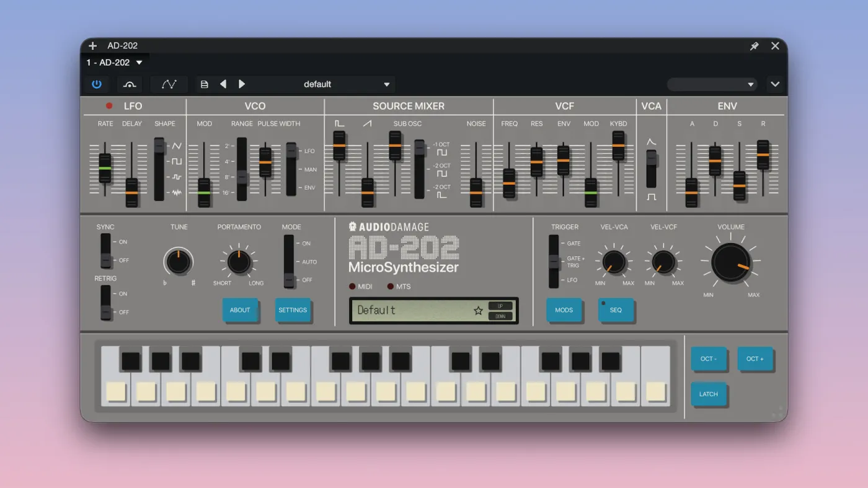Go to previous preset arrow
Image resolution: width=868 pixels, height=488 pixels.
tap(223, 84)
